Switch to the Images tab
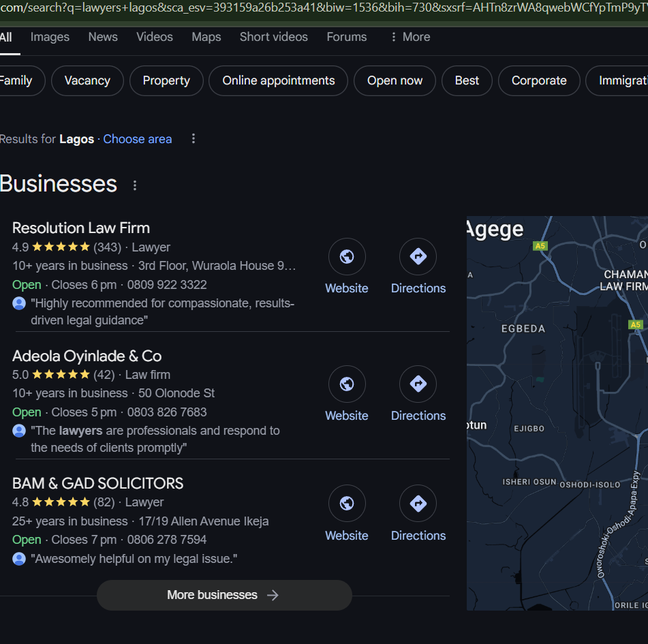Image resolution: width=648 pixels, height=644 pixels. click(50, 37)
